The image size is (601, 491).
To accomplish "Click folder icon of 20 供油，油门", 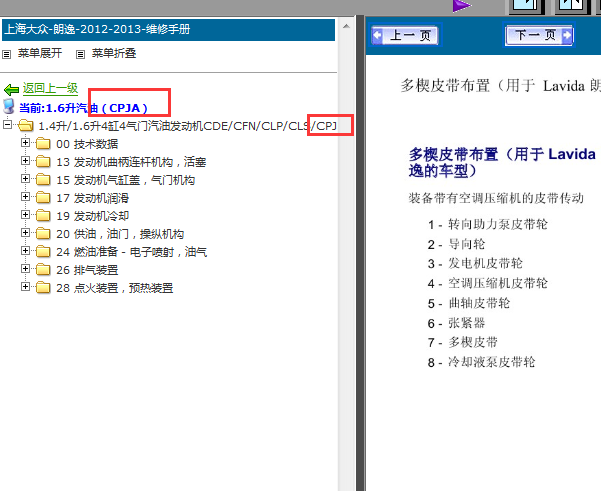I will point(43,233).
